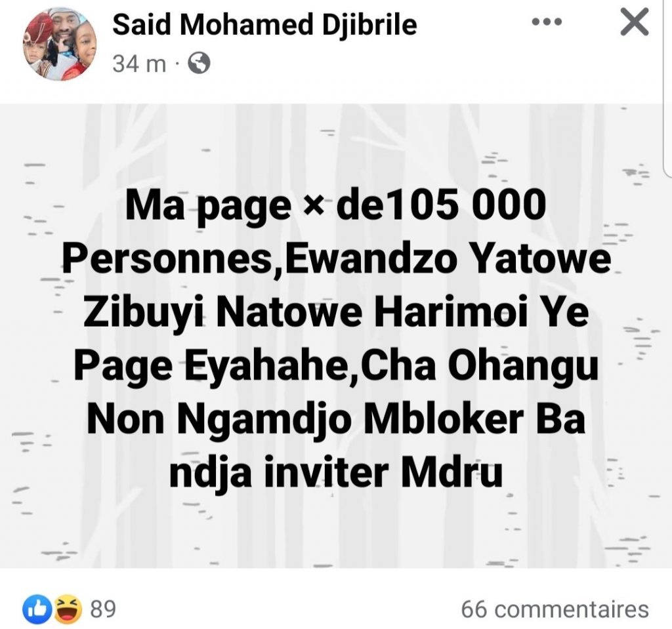
Task: Click the line "Personnes,Ewandzo Yatowe"
Action: click(337, 259)
